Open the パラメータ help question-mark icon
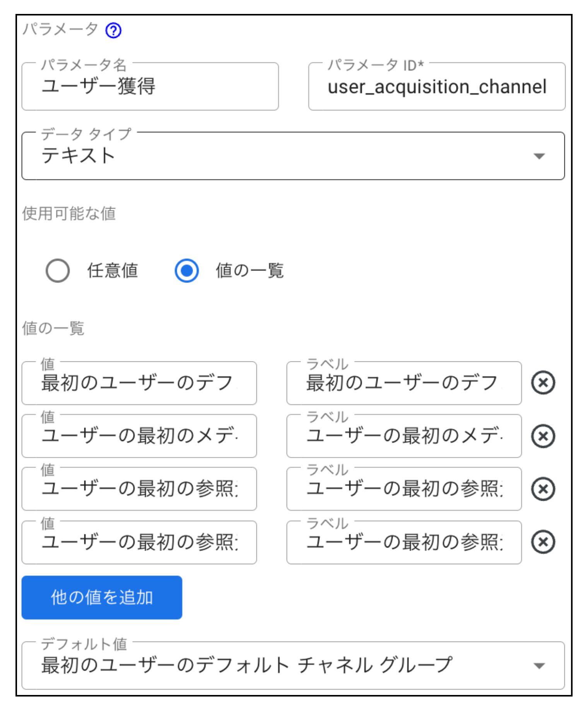This screenshot has width=588, height=712. coord(113,30)
